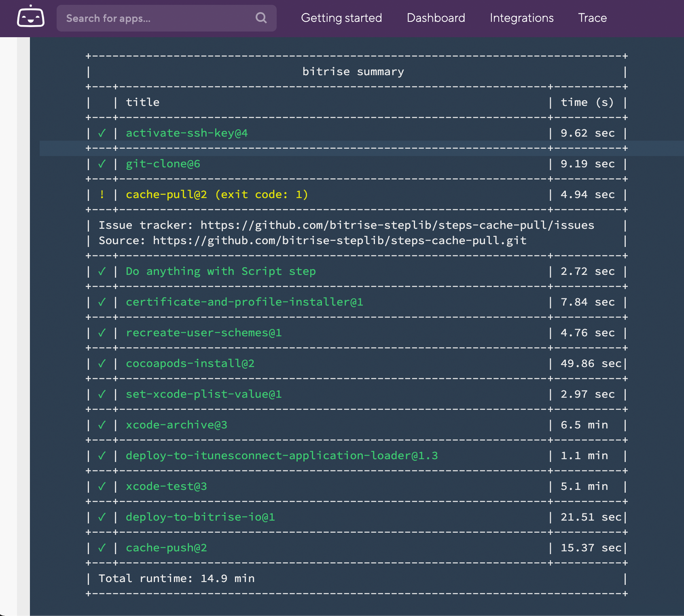
Task: Click the 15.37 sec time value
Action: [x=591, y=548]
